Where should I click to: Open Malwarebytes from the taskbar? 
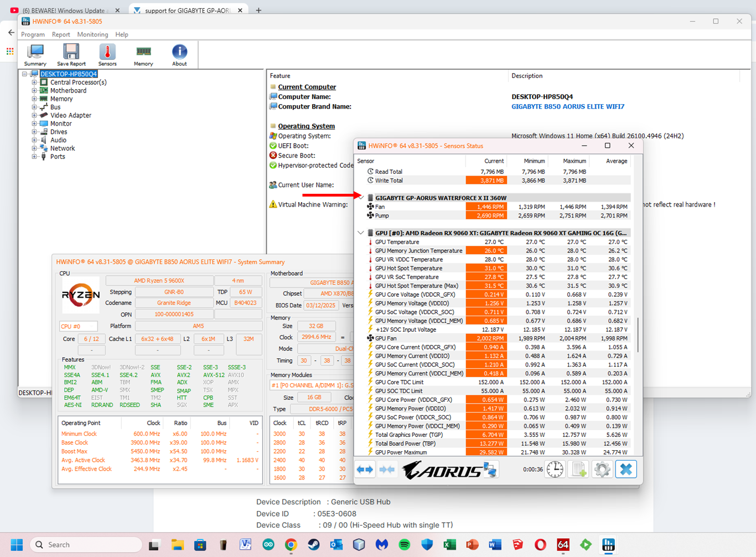tap(382, 545)
